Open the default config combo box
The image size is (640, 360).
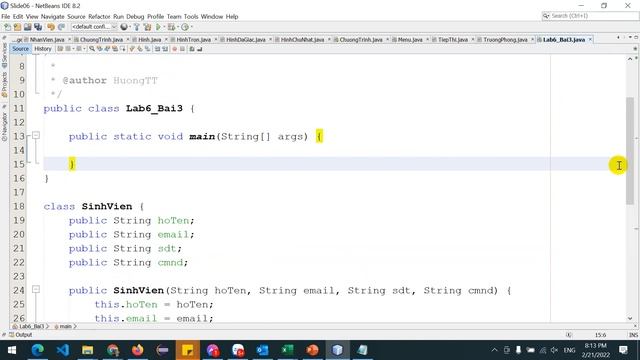94,27
